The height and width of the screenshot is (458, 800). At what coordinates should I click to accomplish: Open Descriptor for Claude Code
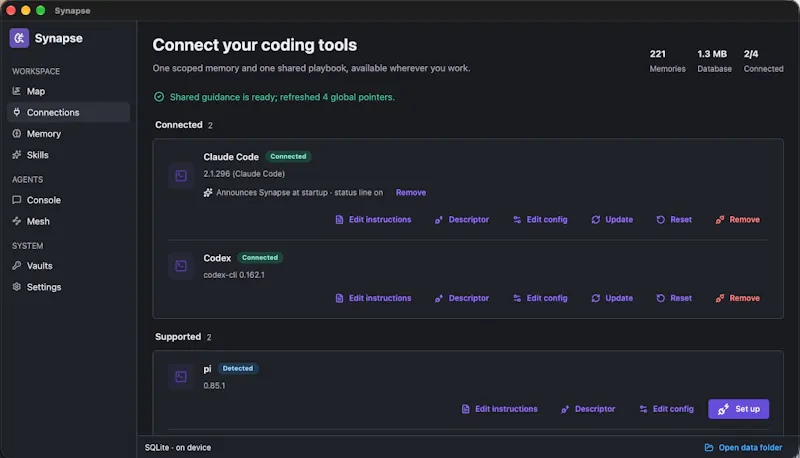[462, 220]
